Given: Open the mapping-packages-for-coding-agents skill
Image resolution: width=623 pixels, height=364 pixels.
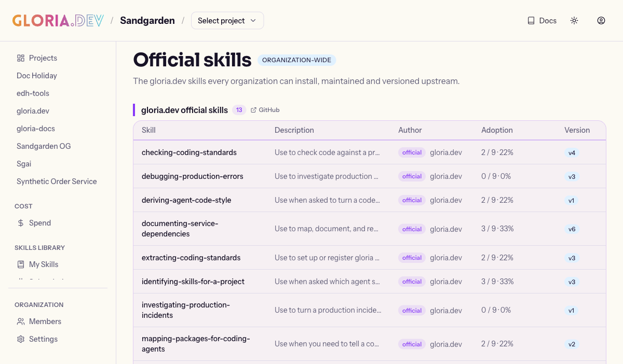Looking at the screenshot, I should pyautogui.click(x=196, y=344).
